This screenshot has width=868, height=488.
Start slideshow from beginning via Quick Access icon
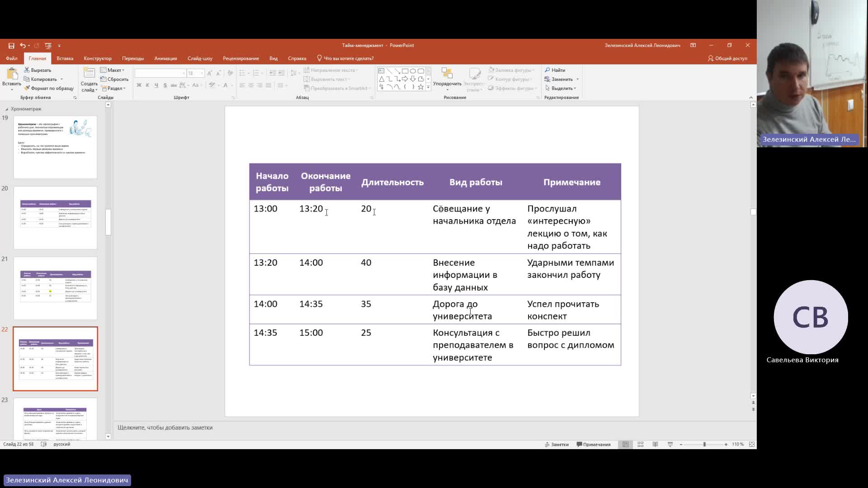point(48,46)
